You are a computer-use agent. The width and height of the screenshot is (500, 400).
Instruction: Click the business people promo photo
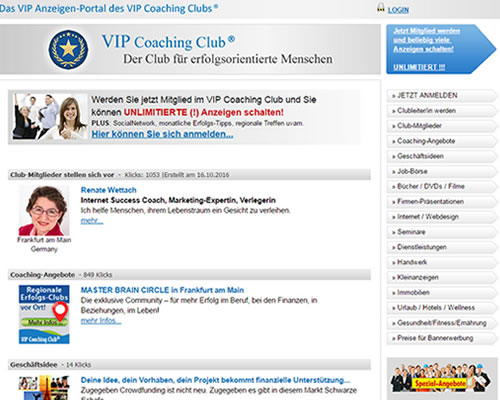pos(50,116)
